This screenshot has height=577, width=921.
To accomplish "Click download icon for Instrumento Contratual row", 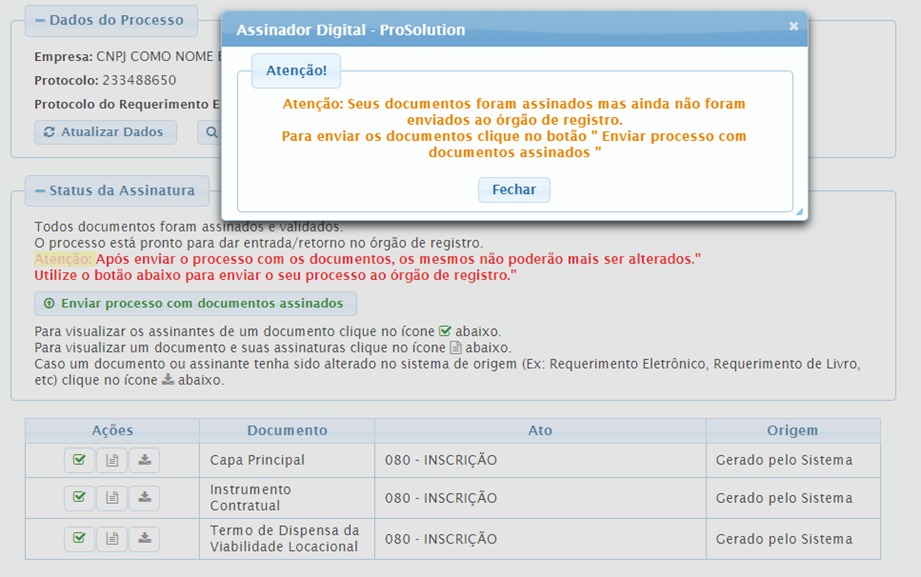I will click(x=145, y=497).
